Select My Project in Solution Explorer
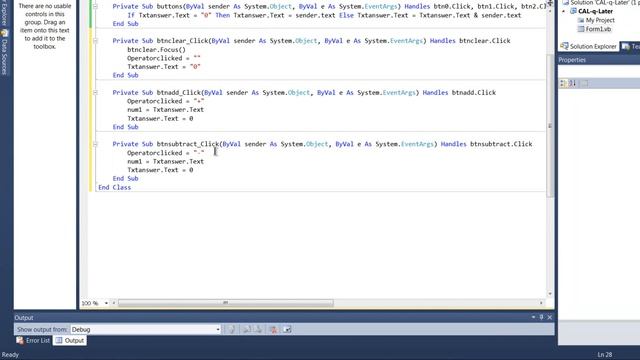 600,20
